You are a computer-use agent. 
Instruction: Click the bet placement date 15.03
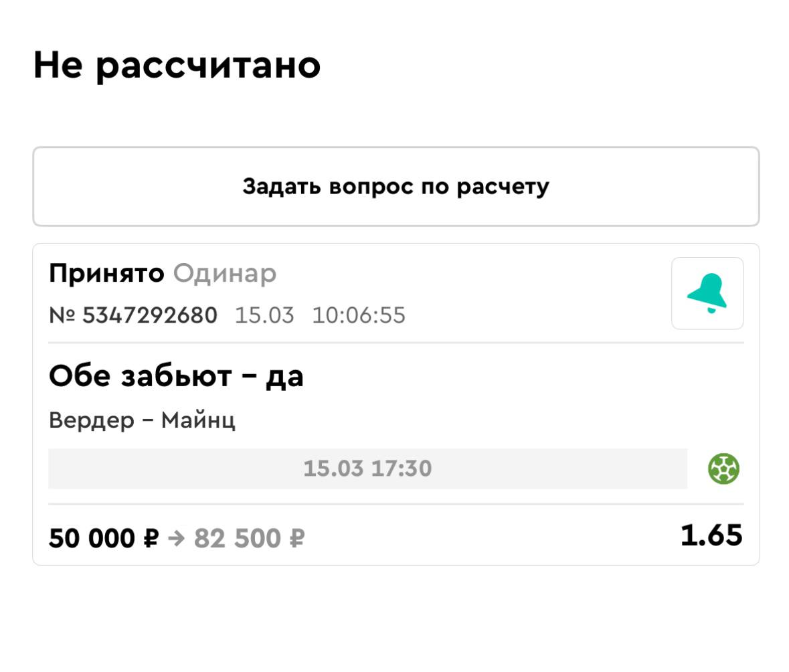coord(264,315)
